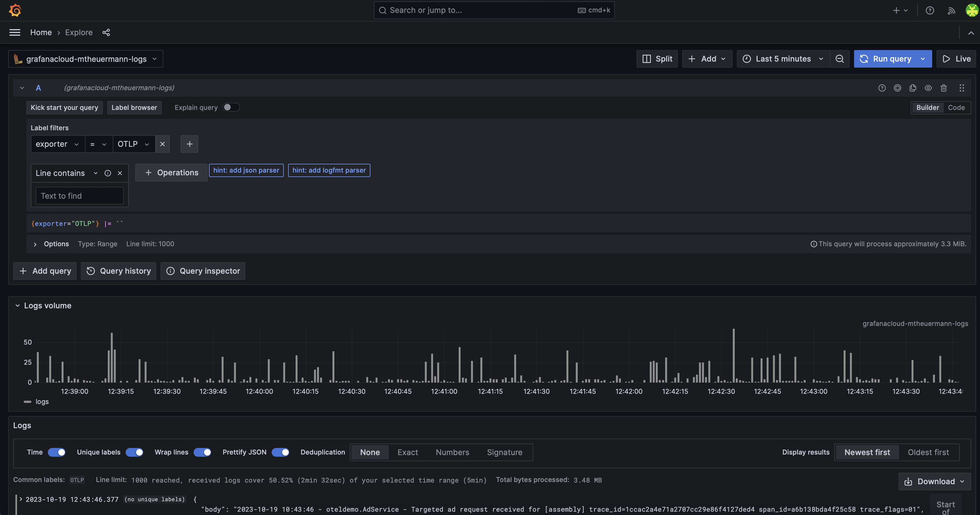Duplicate query A with copy icon
Image resolution: width=980 pixels, height=515 pixels.
[x=913, y=88]
